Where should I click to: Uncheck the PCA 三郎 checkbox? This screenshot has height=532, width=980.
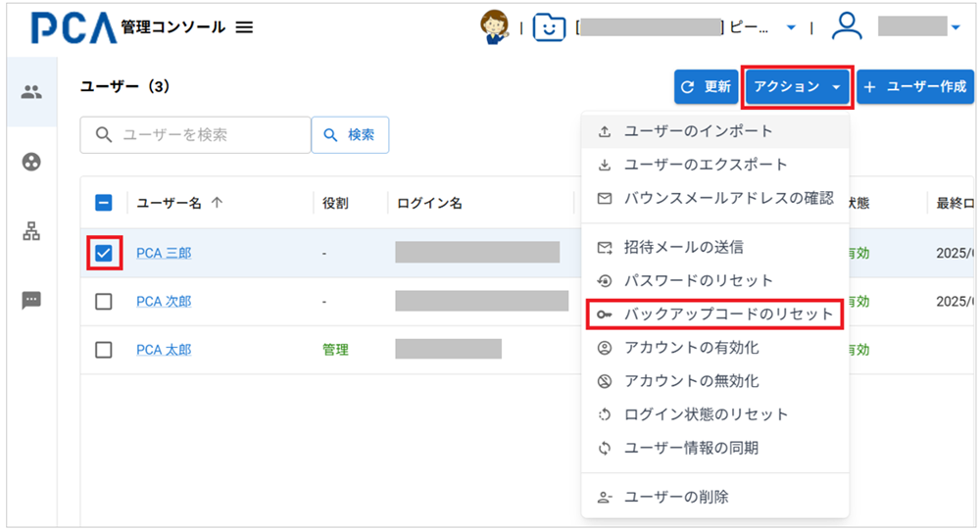(x=104, y=254)
